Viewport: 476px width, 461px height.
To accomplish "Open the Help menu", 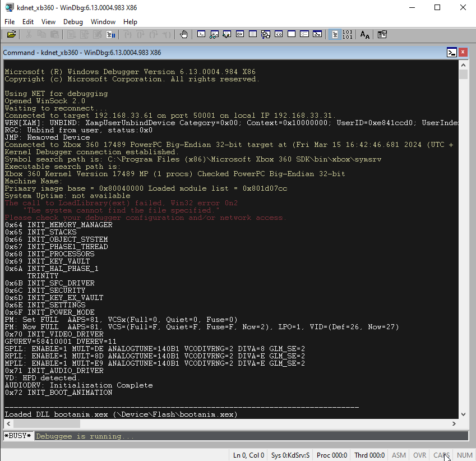I will [130, 22].
